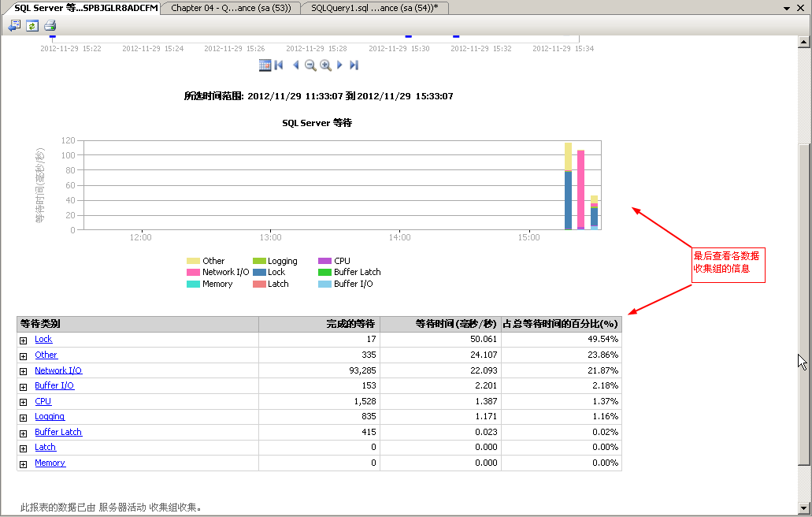This screenshot has width=812, height=517.
Task: Open the Other wait category link
Action: [x=46, y=355]
